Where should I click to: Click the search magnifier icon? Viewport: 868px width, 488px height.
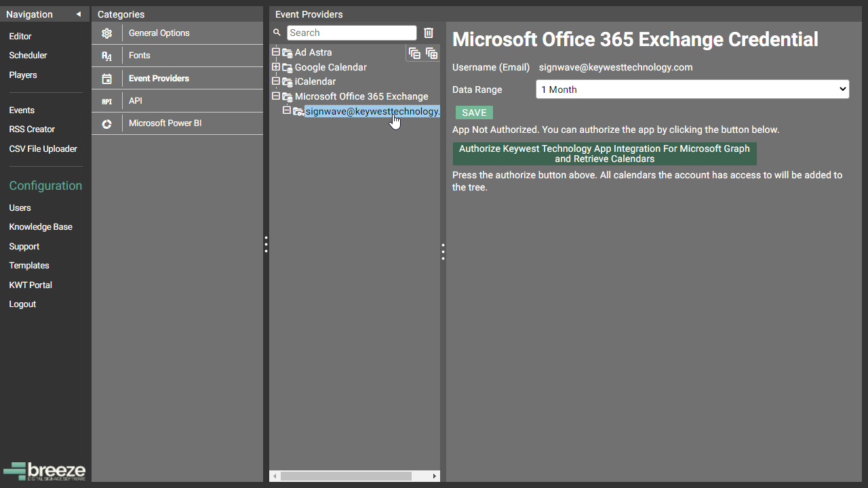pyautogui.click(x=277, y=33)
